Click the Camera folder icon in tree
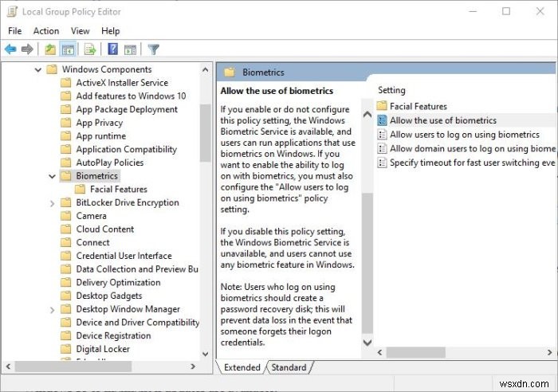This screenshot has height=392, width=558. (x=66, y=216)
